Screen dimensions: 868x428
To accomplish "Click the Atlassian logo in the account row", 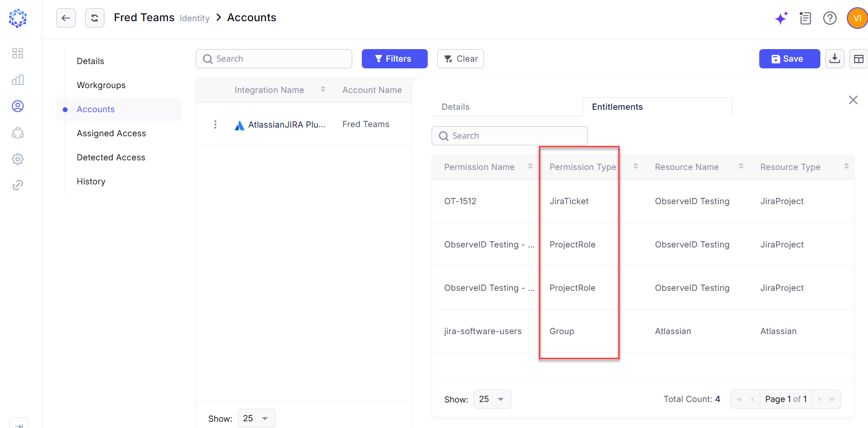I will coord(239,125).
